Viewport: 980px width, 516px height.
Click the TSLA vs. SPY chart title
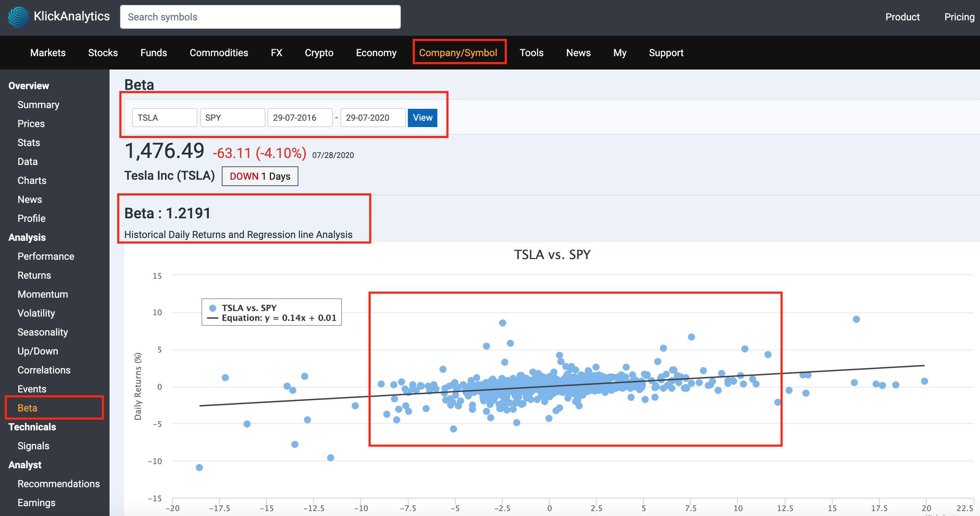tap(552, 254)
